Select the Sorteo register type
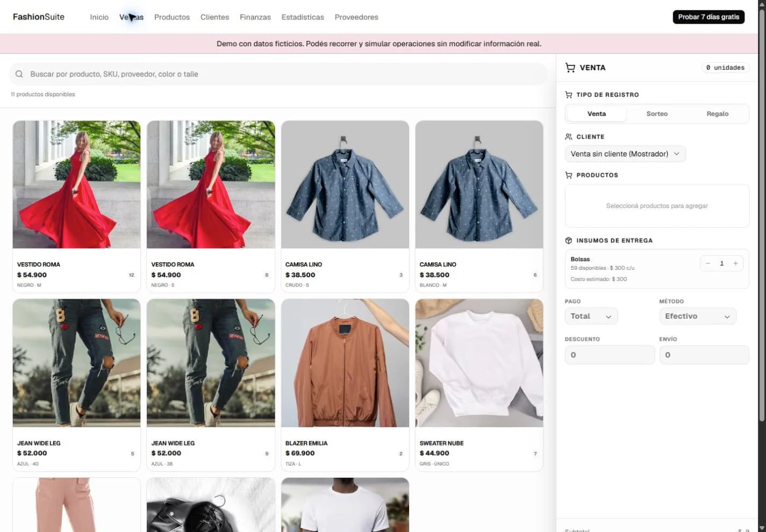 click(x=657, y=114)
